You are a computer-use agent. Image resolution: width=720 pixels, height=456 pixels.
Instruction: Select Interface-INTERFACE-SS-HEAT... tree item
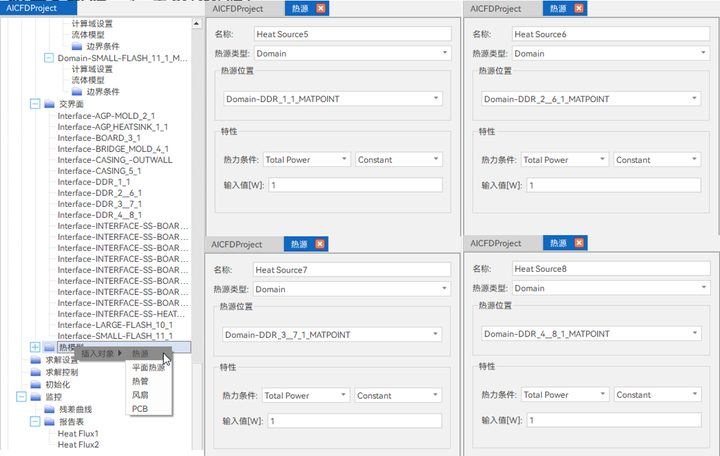[121, 314]
